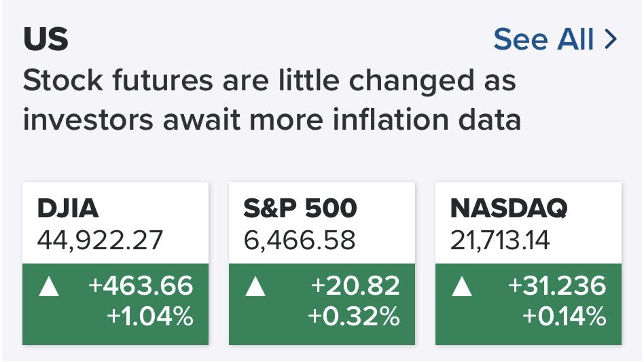Click the NASDAQ percent change +0.14%

563,316
